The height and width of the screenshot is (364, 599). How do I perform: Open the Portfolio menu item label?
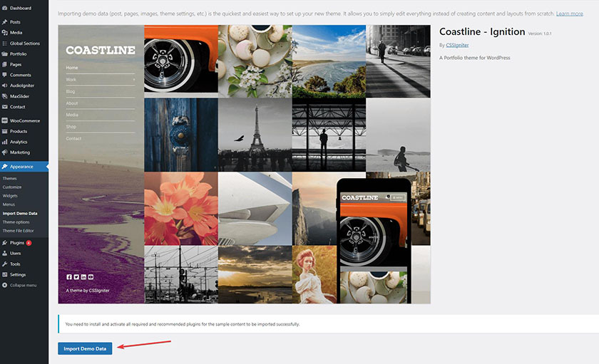click(x=18, y=54)
